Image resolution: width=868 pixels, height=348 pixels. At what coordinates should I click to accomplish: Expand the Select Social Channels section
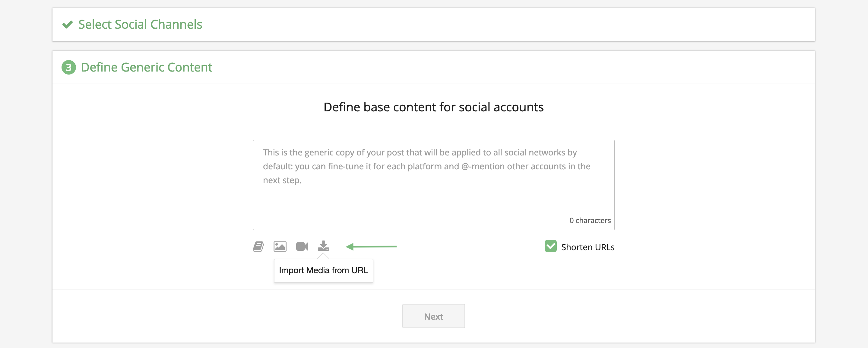pos(140,24)
